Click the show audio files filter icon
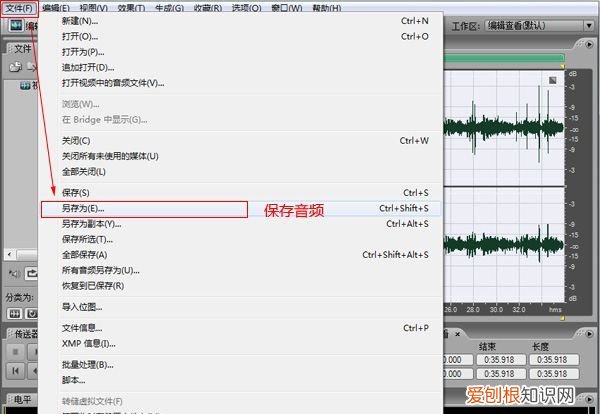600x414 pixels. tap(15, 314)
